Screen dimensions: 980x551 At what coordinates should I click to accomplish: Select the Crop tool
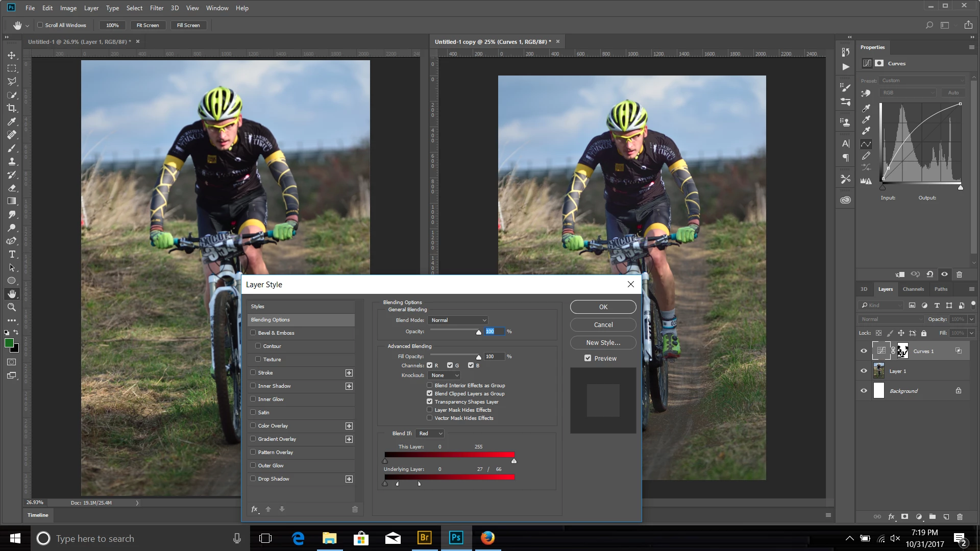click(12, 108)
